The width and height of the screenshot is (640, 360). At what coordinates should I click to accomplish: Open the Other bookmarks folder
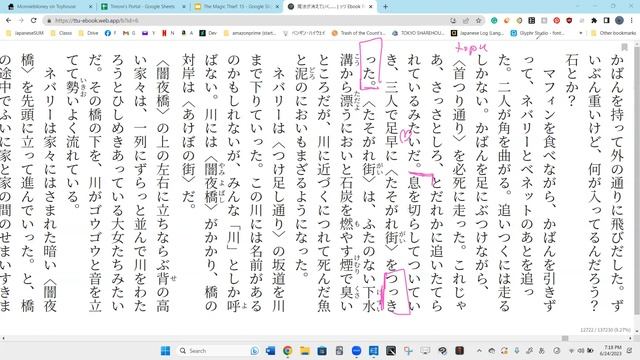tap(613, 33)
